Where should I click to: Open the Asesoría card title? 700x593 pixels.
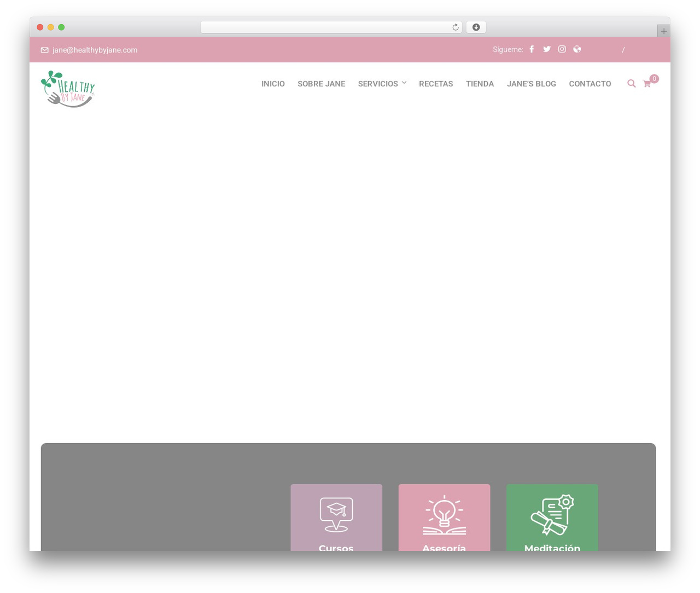[444, 547]
